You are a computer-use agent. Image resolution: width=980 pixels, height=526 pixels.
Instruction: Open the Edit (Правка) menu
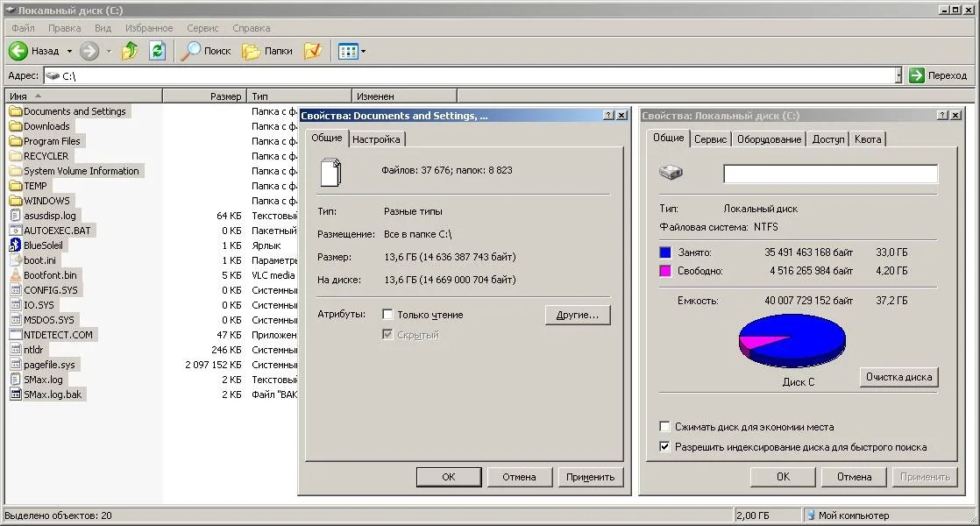64,28
